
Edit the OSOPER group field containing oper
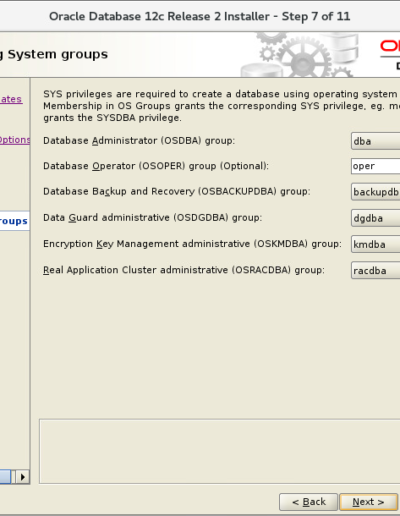tap(376, 166)
